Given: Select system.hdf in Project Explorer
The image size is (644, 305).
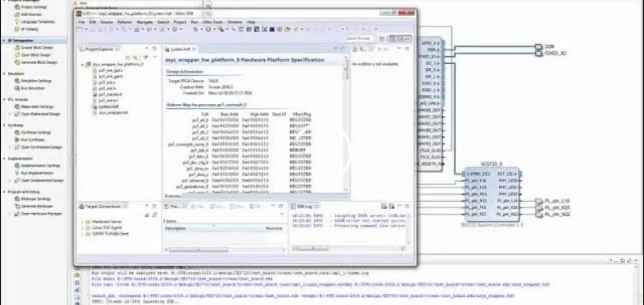Looking at the screenshot, I should (108, 106).
